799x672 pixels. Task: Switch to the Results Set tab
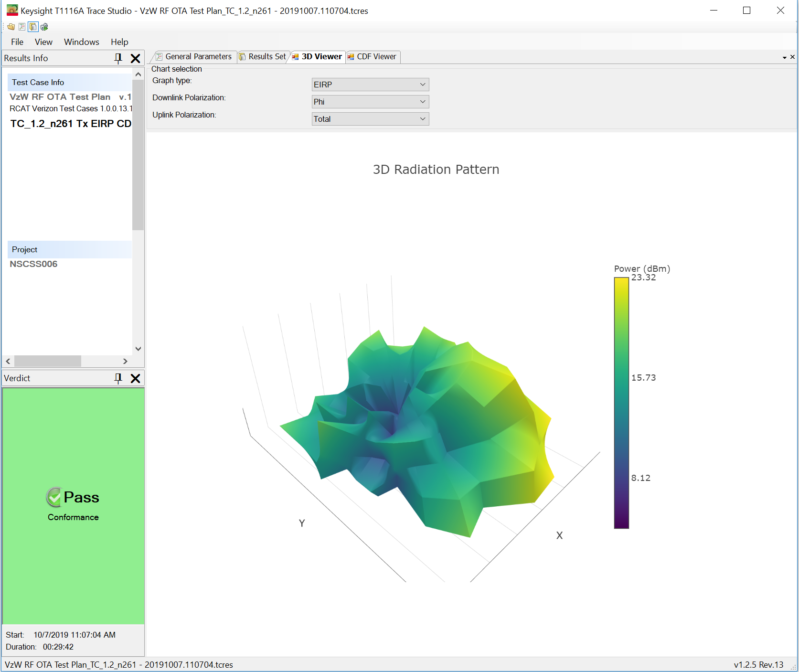point(263,57)
